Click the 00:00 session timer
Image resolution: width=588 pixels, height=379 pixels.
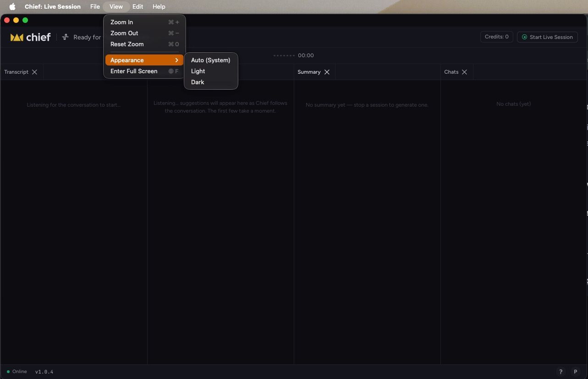pos(306,55)
